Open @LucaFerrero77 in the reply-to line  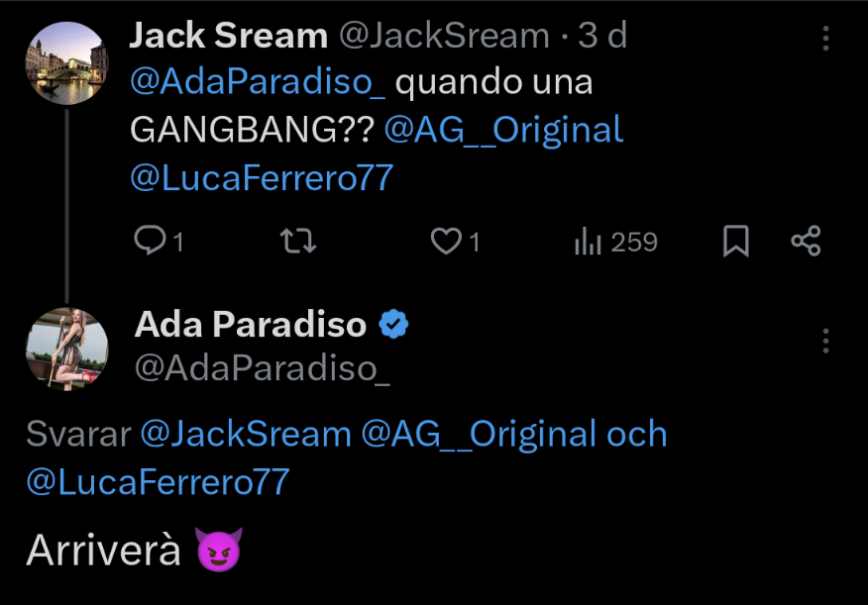158,481
